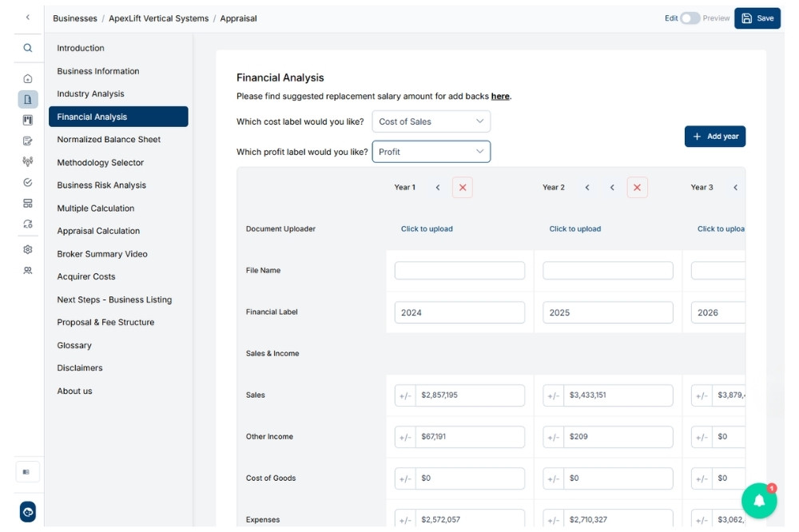This screenshot has width=799, height=532.
Task: Click Year 2 Expenses value $2,710,327
Action: point(618,520)
